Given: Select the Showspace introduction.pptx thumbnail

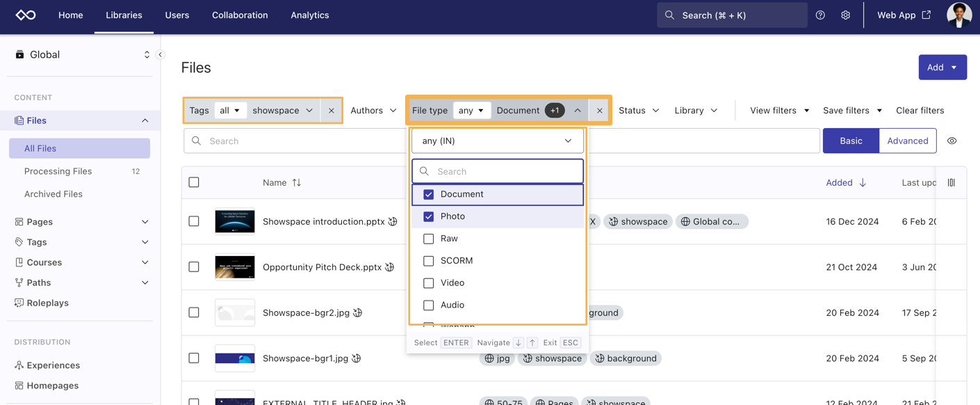Looking at the screenshot, I should click(x=235, y=221).
